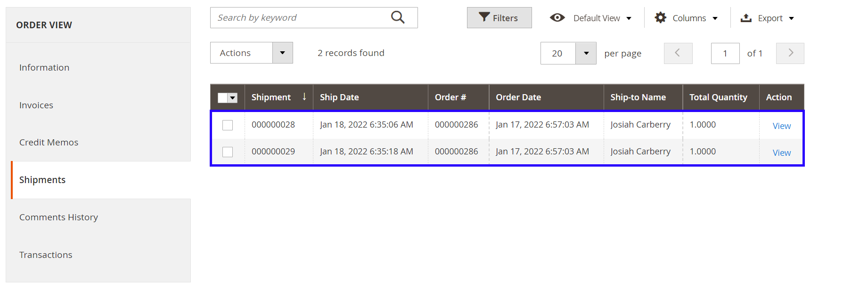
Task: Click the funnel icon on Filters
Action: click(x=484, y=17)
